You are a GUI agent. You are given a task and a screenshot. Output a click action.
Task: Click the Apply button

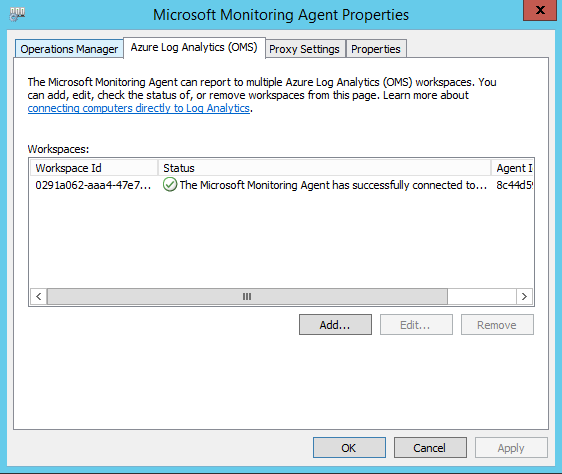coord(511,447)
